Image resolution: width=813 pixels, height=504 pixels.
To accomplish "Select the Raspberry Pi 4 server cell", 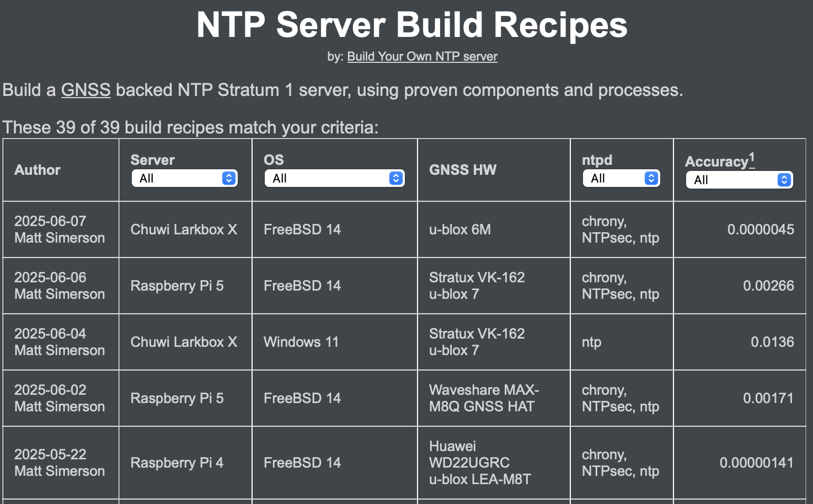I will point(176,463).
